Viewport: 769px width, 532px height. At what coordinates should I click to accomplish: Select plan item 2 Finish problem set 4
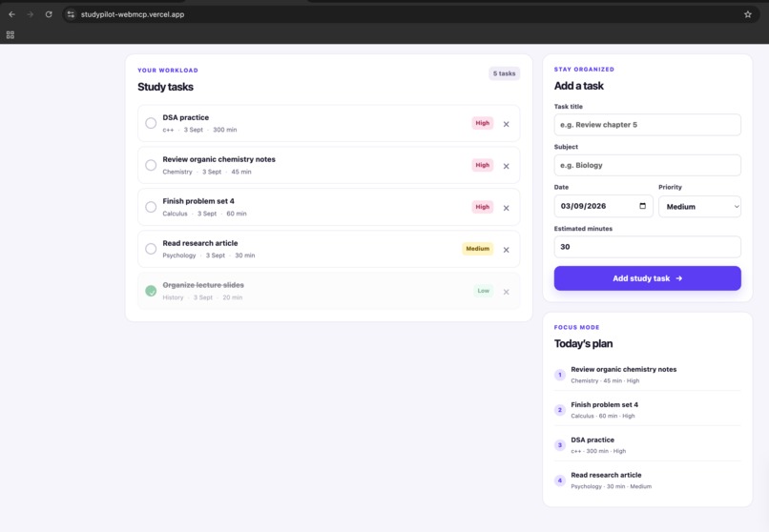point(647,410)
